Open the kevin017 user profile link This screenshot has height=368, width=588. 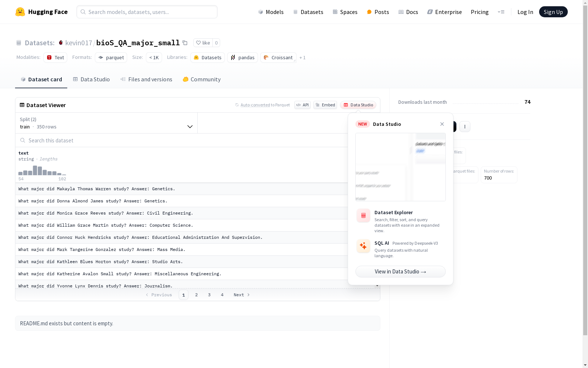(79, 43)
